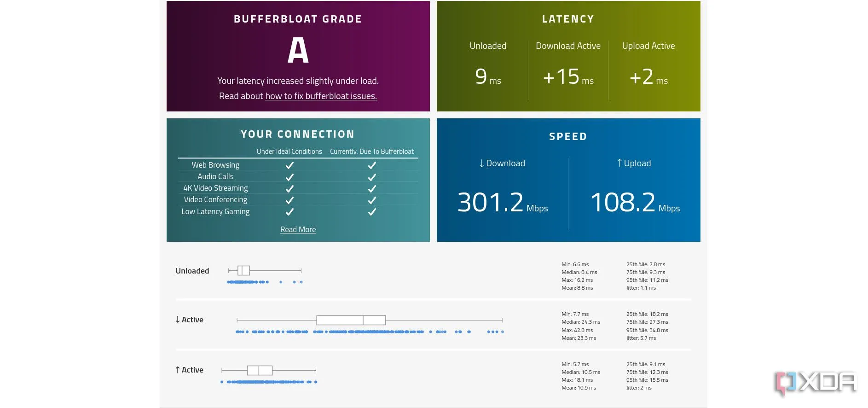Select the Download Active +15 ms value
This screenshot has width=868, height=408.
(x=568, y=76)
